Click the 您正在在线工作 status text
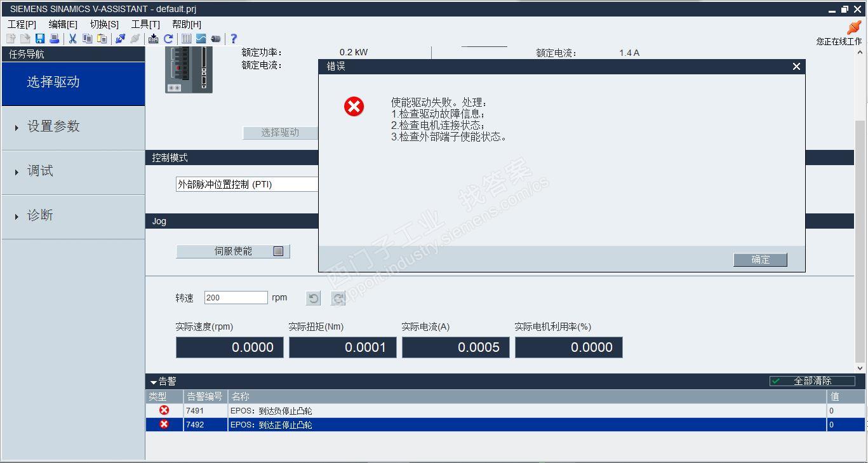 pyautogui.click(x=839, y=41)
